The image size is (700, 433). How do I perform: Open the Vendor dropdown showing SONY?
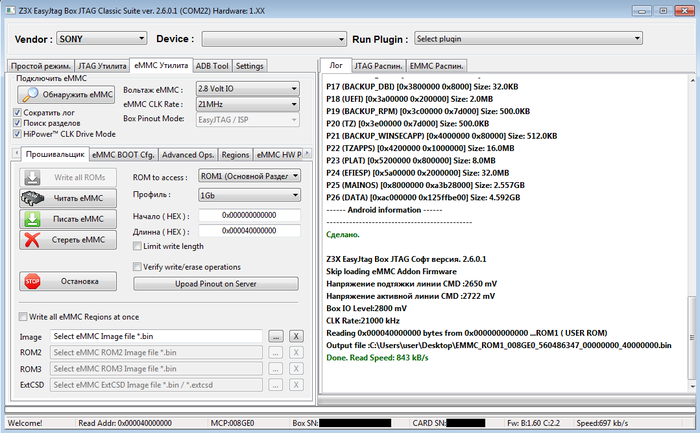pyautogui.click(x=100, y=38)
